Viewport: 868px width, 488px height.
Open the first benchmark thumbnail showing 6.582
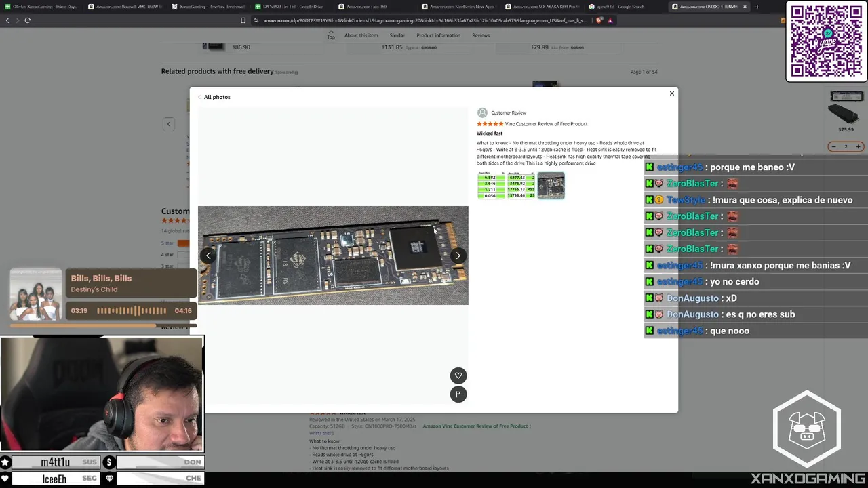pyautogui.click(x=491, y=186)
